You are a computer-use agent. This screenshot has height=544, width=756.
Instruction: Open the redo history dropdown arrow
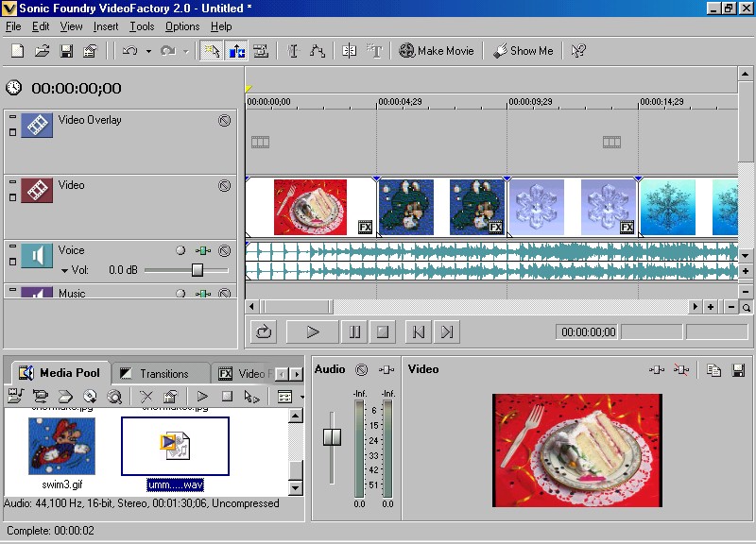pos(185,51)
